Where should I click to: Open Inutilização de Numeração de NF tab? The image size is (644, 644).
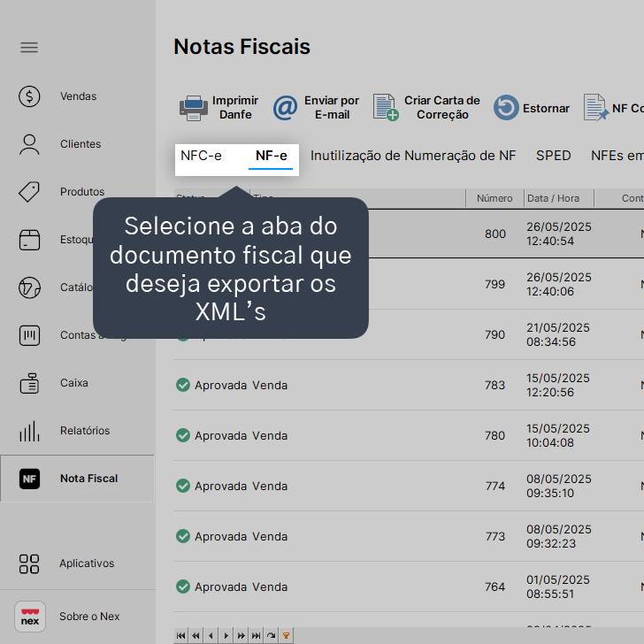[413, 156]
